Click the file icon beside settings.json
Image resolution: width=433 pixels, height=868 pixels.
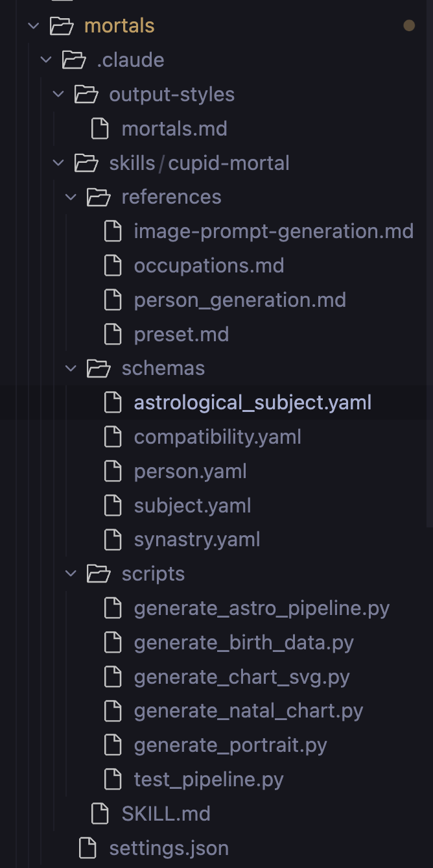pyautogui.click(x=87, y=848)
